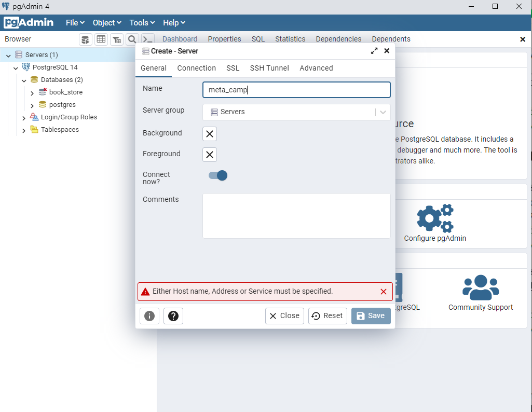Open the Tools menu
Viewport: 532px width, 412px height.
tap(142, 23)
